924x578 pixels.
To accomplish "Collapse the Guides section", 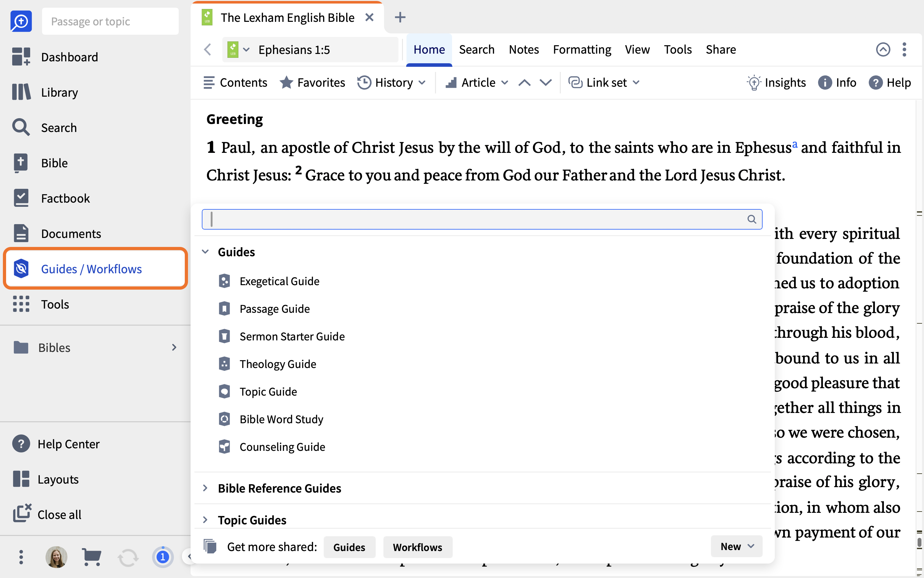I will 205,251.
